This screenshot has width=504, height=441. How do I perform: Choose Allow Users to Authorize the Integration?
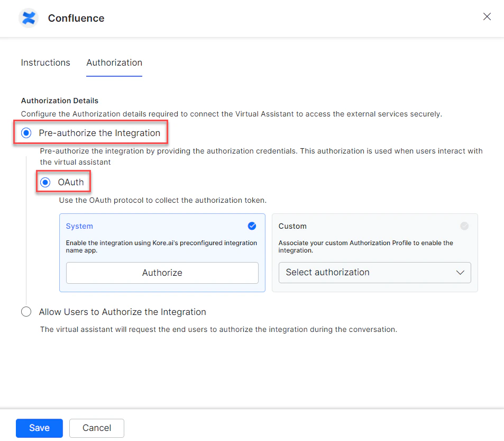coord(26,312)
